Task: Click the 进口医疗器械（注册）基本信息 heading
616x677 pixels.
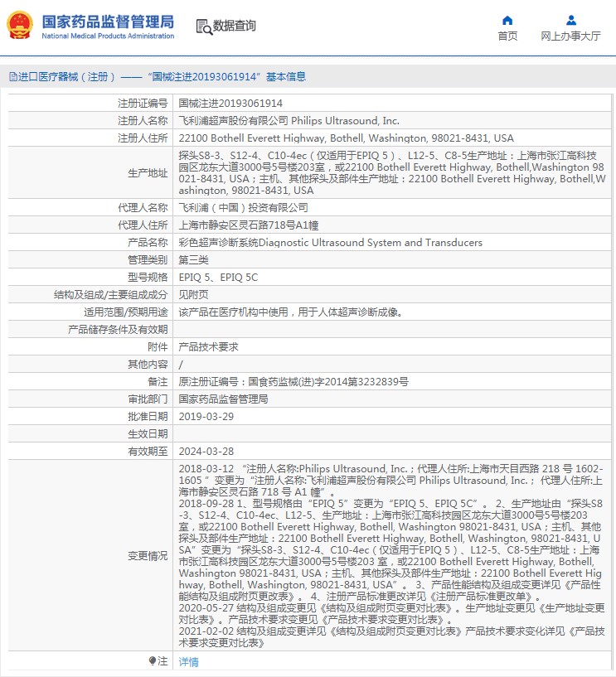Action: [158, 77]
